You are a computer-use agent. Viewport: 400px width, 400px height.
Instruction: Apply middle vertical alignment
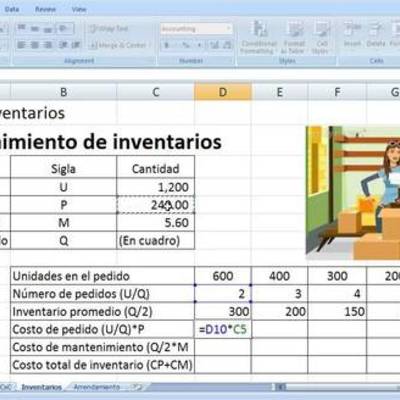(x=35, y=28)
